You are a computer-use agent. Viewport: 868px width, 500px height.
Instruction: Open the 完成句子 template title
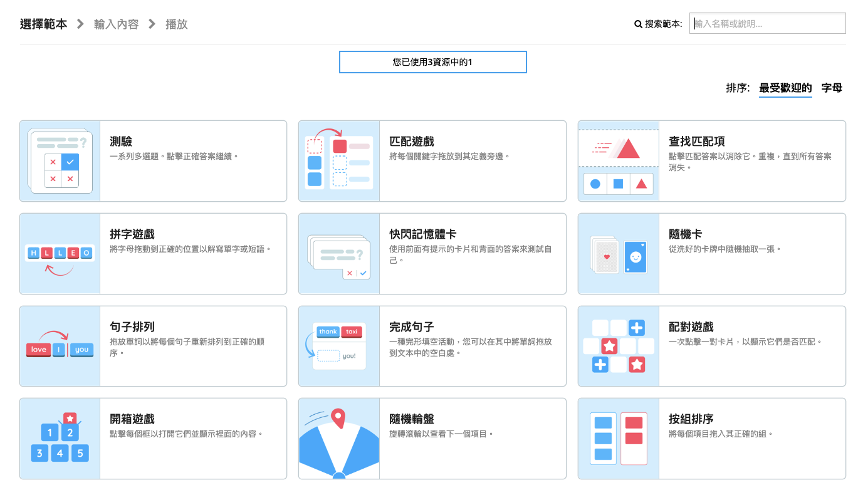point(412,327)
